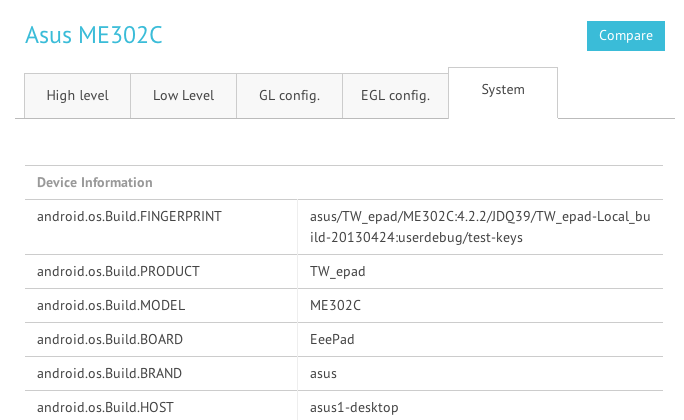Click the Device Information section header
Viewport: 684px width, 420px height.
tap(95, 183)
